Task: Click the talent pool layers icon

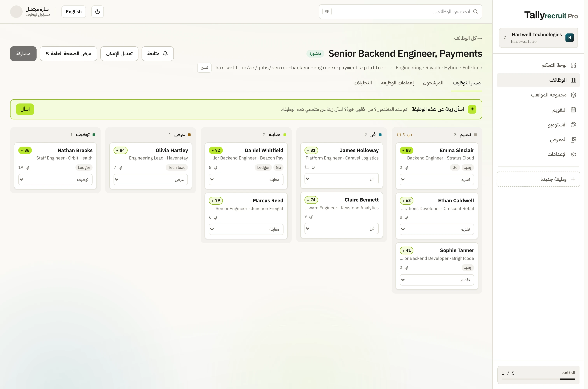Action: coord(573,95)
